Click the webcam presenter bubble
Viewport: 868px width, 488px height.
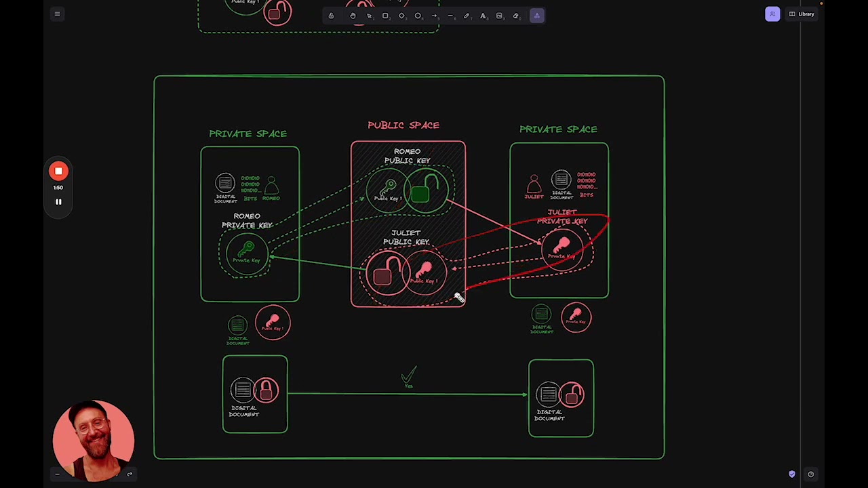pos(94,441)
